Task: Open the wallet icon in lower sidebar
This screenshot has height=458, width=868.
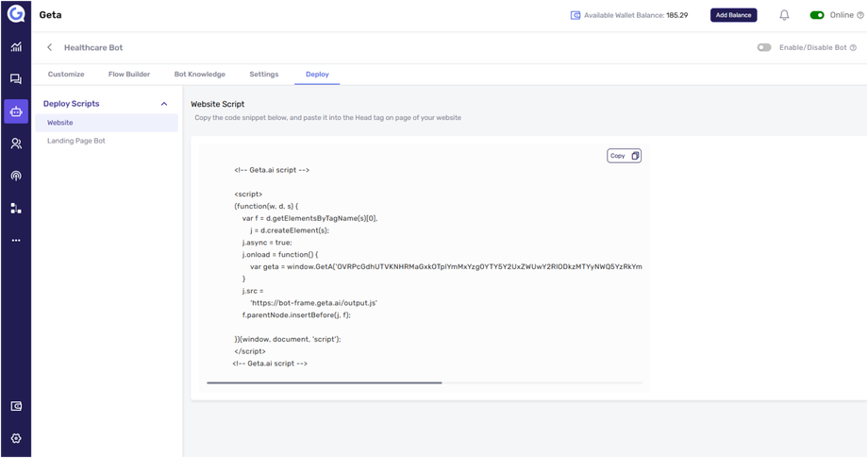Action: coord(16,406)
